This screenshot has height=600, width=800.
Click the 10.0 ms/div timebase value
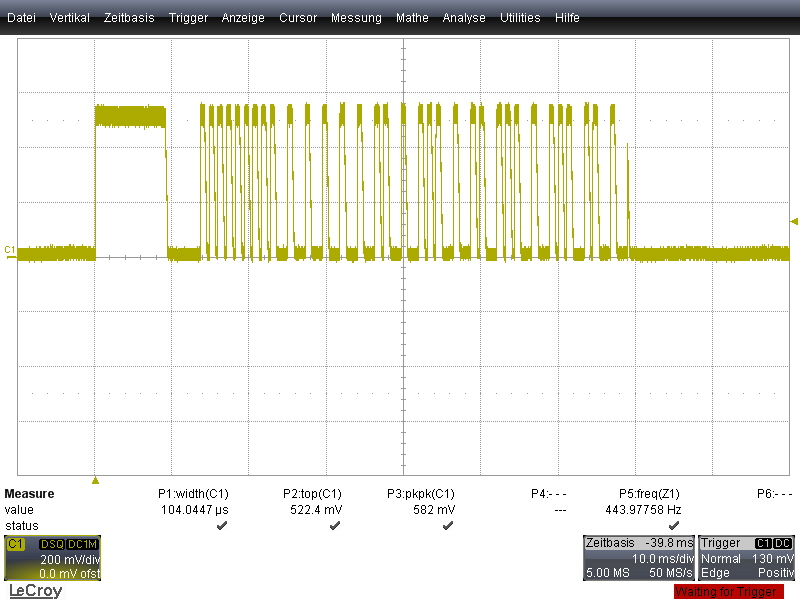click(x=663, y=558)
